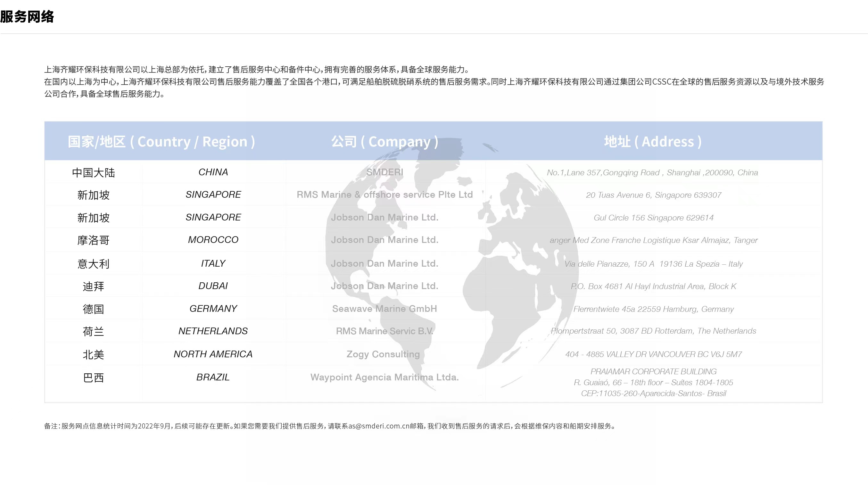Click the 20 Tuas Avenue 6 address

tap(653, 195)
